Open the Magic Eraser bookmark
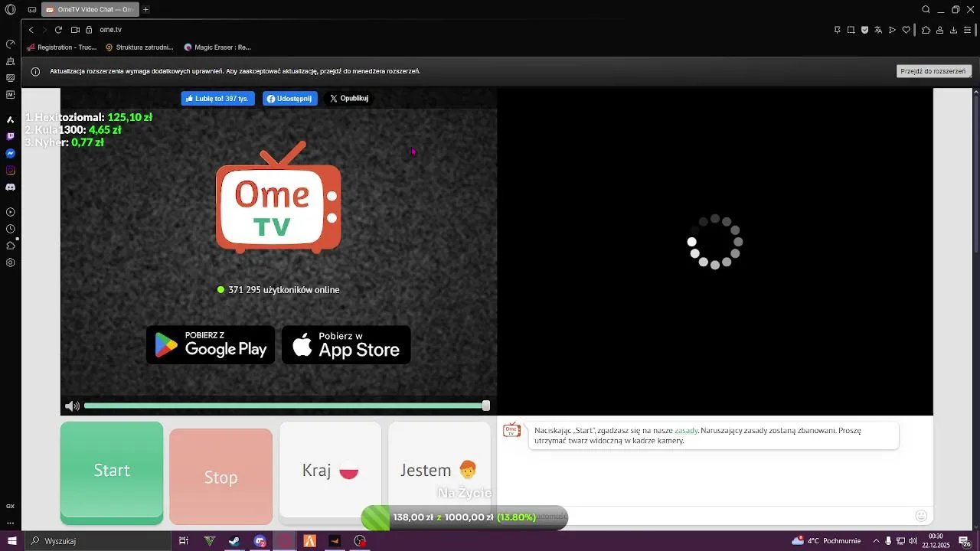 tap(218, 47)
